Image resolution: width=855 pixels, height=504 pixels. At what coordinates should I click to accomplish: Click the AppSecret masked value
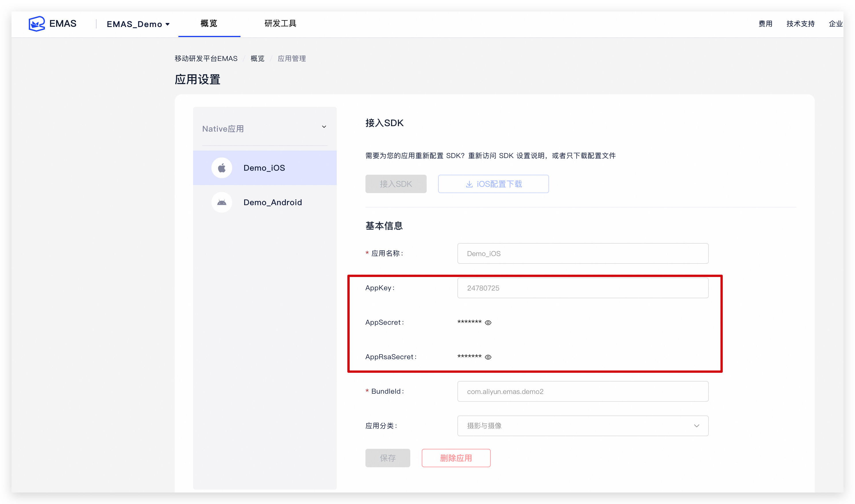(469, 322)
